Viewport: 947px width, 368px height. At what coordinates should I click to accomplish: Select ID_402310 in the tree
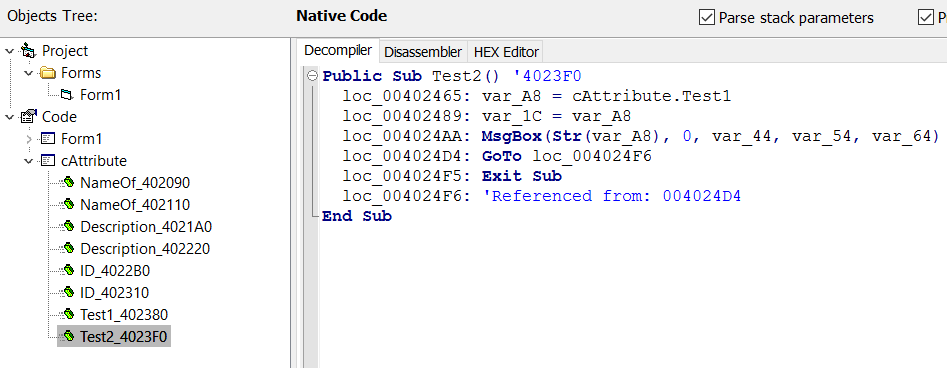[114, 292]
